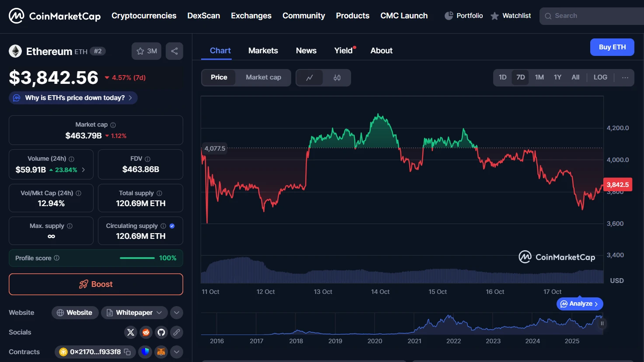
Task: Expand more contracts chevron
Action: pos(176,352)
